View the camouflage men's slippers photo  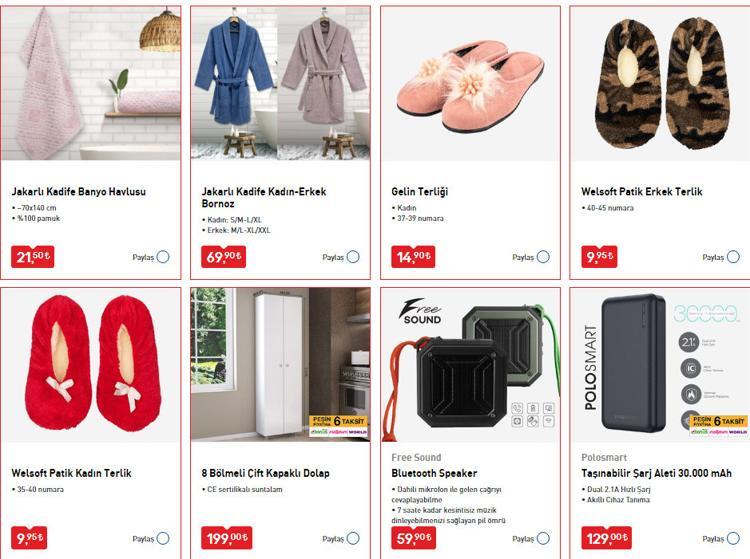coord(660,83)
